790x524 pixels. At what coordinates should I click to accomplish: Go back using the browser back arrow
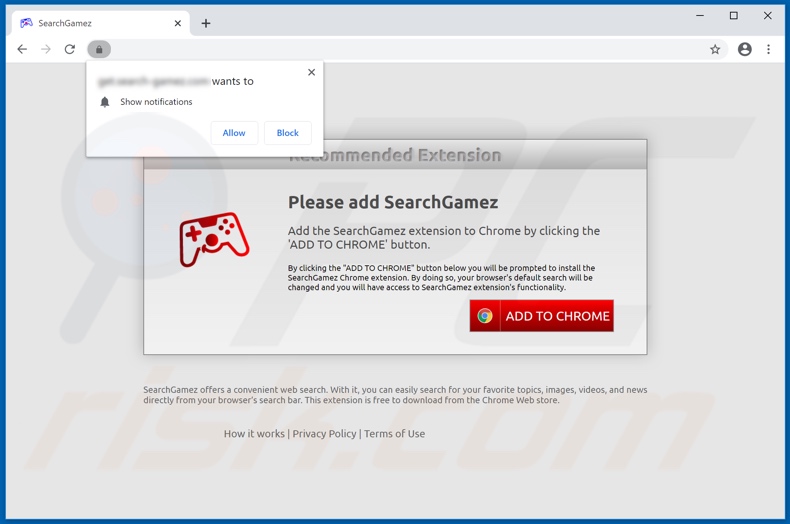point(22,49)
